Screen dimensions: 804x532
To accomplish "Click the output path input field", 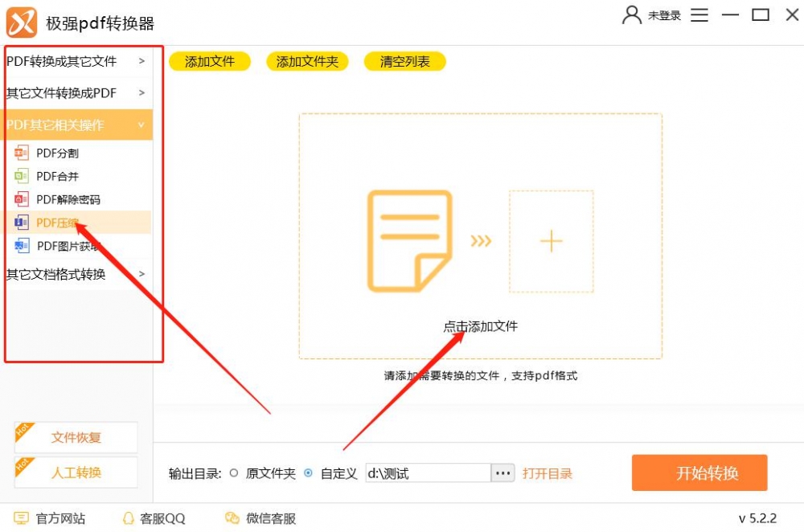I will 426,473.
